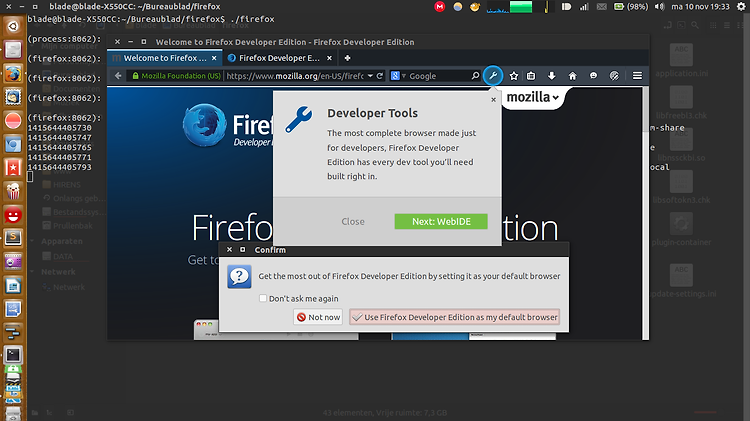Check 'Don't ask me again' checkbox
The width and height of the screenshot is (750, 421).
click(x=263, y=298)
